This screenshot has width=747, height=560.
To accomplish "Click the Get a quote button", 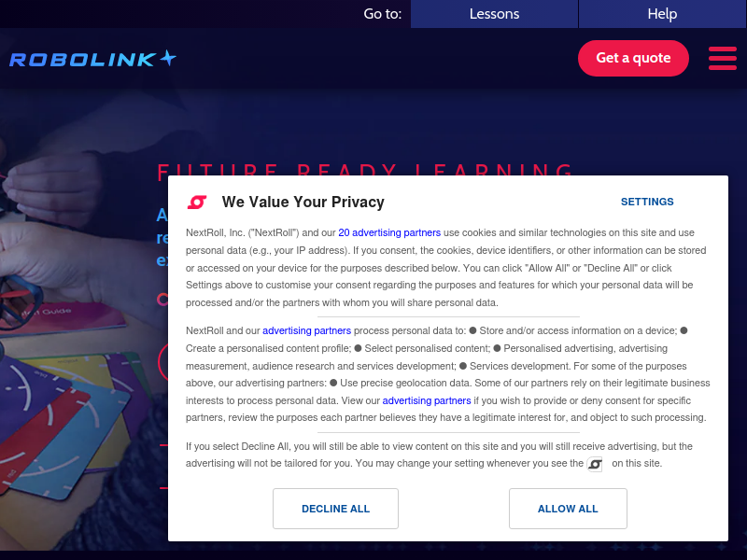I will click(633, 58).
